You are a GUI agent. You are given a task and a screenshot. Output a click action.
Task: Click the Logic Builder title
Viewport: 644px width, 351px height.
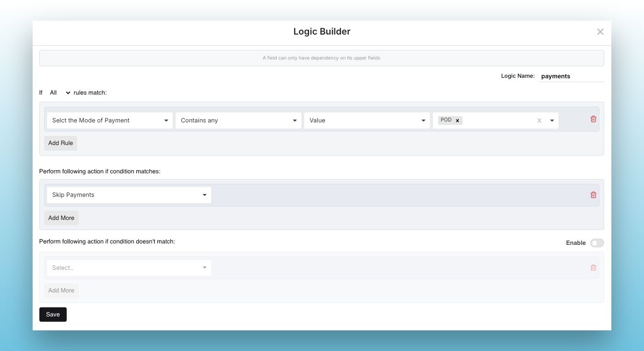tap(322, 32)
